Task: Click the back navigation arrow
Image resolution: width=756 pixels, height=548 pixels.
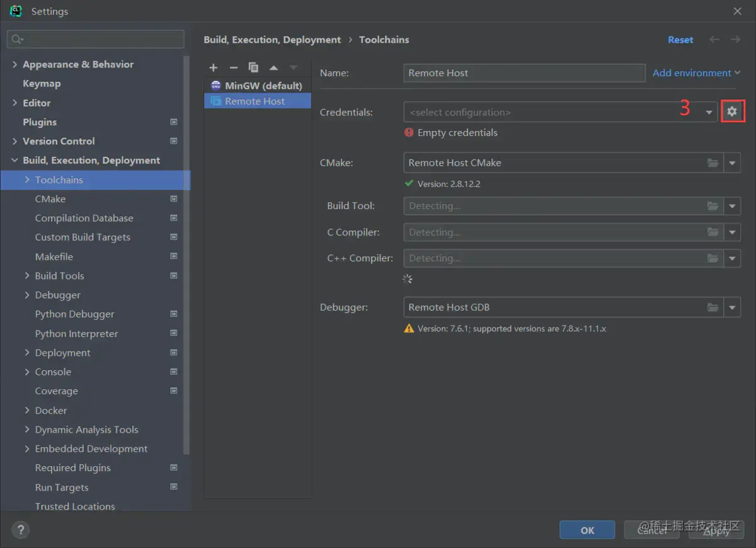Action: coord(714,40)
